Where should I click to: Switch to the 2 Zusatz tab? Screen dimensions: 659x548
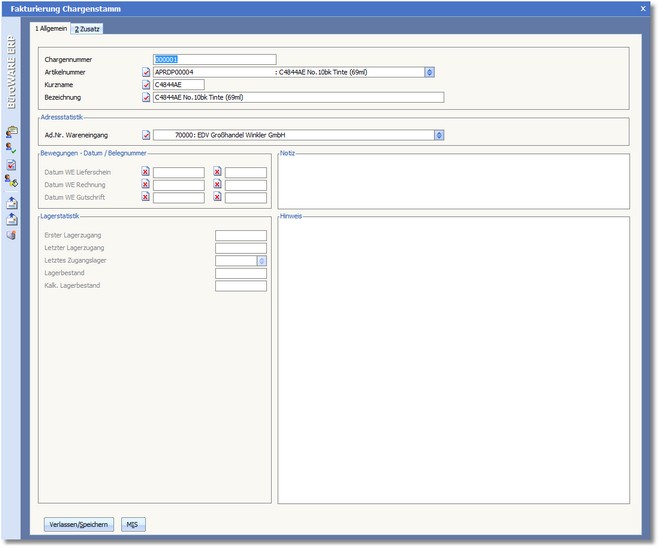(x=87, y=28)
